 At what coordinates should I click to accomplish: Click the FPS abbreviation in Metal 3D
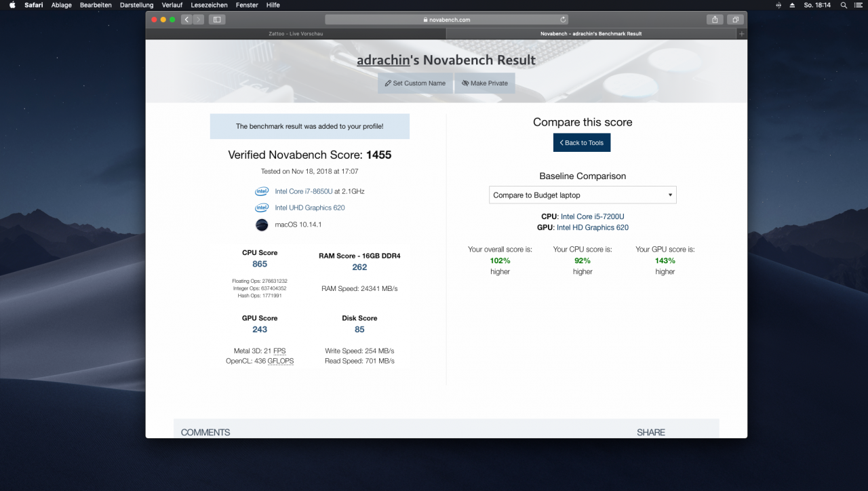279,351
